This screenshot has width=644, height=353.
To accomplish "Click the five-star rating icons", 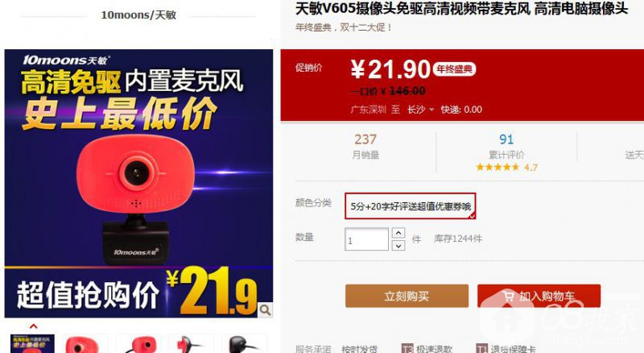I will [x=497, y=167].
